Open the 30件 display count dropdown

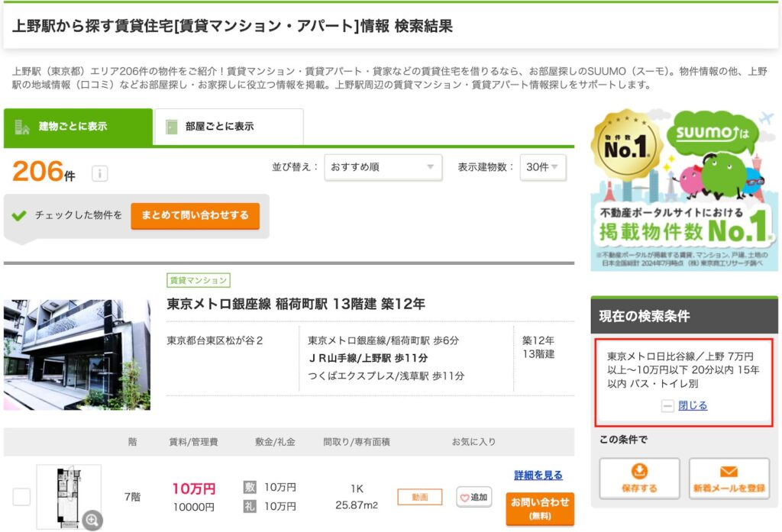pos(542,167)
